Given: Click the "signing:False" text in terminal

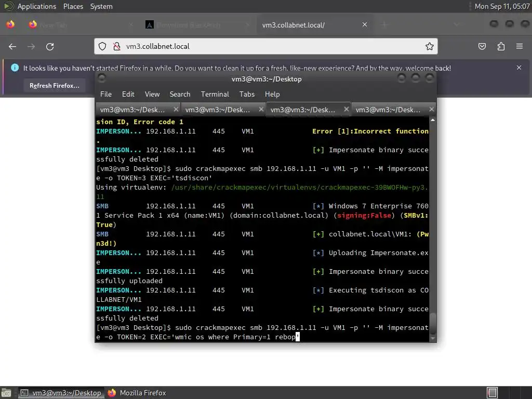Looking at the screenshot, I should tap(364, 216).
